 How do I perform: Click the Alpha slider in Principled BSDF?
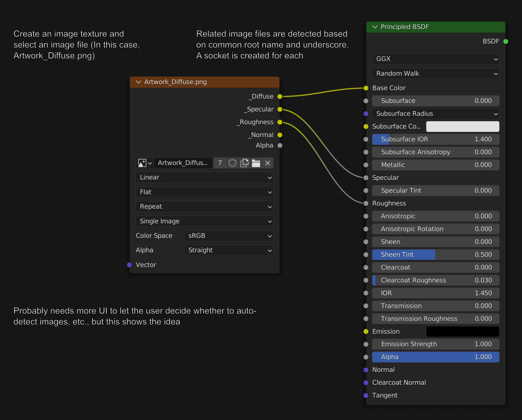436,357
